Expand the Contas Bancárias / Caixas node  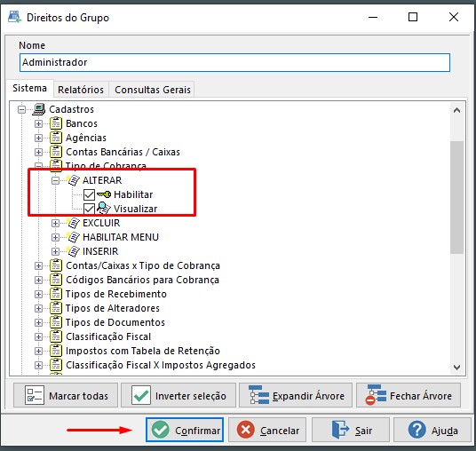click(38, 152)
